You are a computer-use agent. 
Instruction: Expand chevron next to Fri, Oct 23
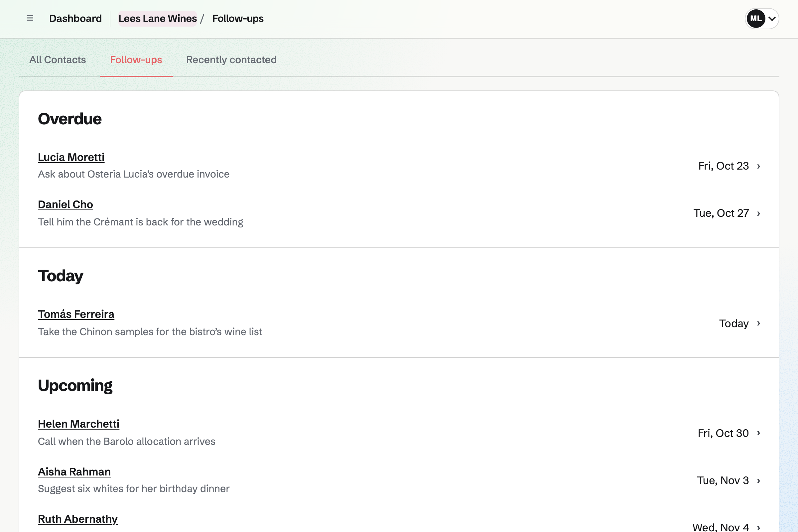tap(759, 166)
